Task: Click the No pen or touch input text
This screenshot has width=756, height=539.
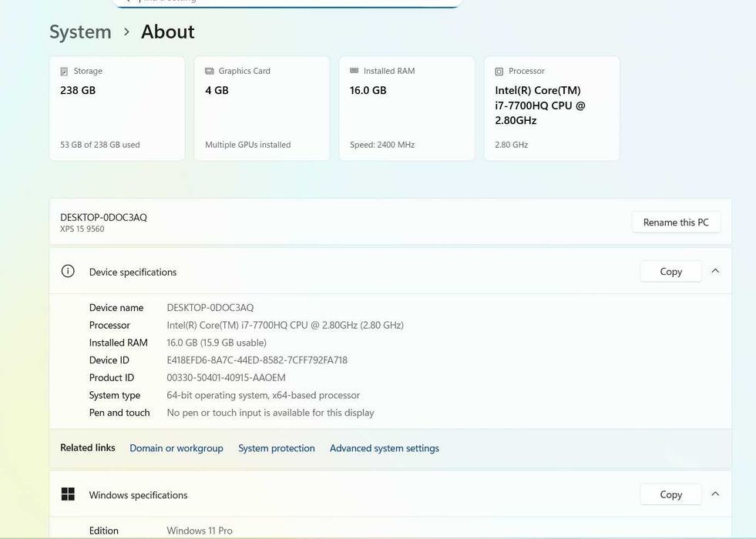Action: [270, 413]
